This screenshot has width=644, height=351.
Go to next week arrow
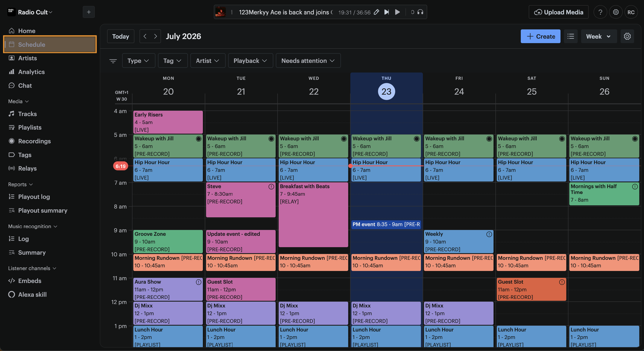coord(155,36)
